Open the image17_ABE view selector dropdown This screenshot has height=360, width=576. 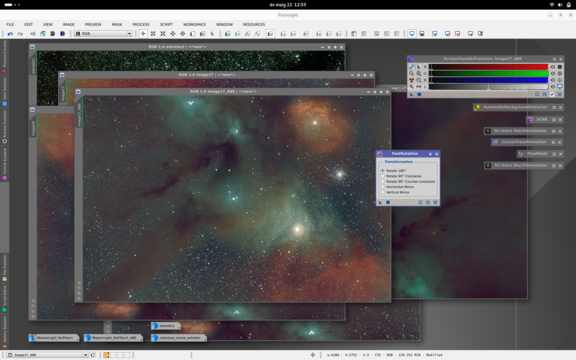pos(47,355)
